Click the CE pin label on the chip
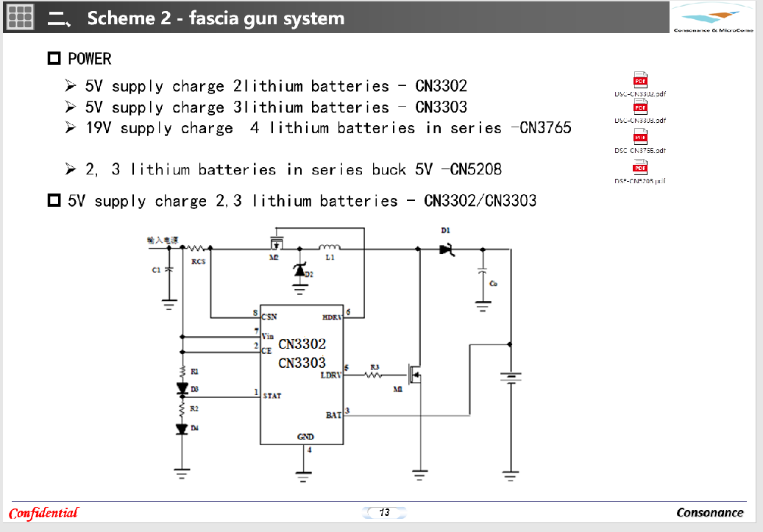This screenshot has height=532, width=763. point(266,351)
